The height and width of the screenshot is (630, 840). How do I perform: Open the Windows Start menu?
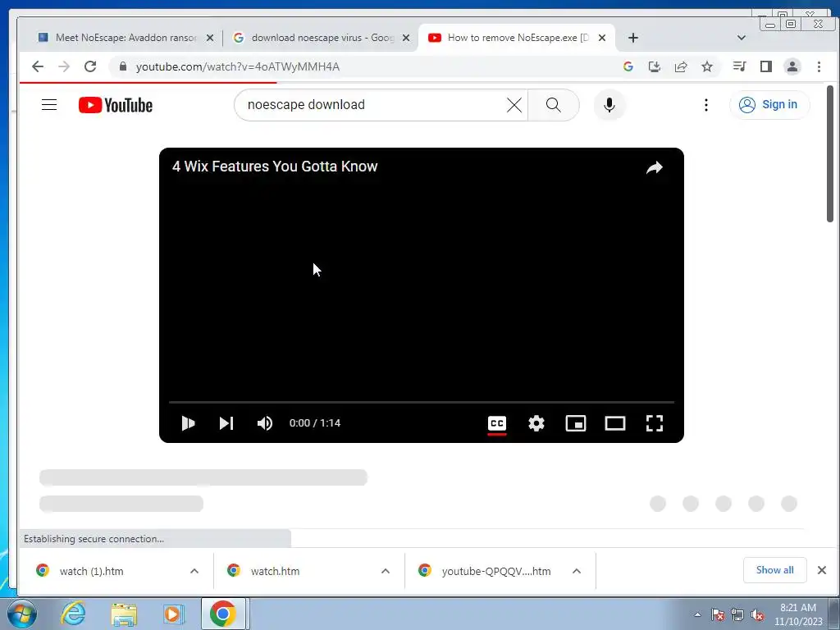tap(22, 614)
